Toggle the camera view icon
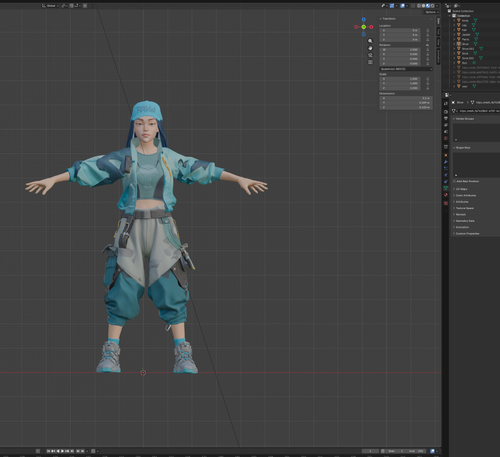This screenshot has height=457, width=500. coord(370,55)
